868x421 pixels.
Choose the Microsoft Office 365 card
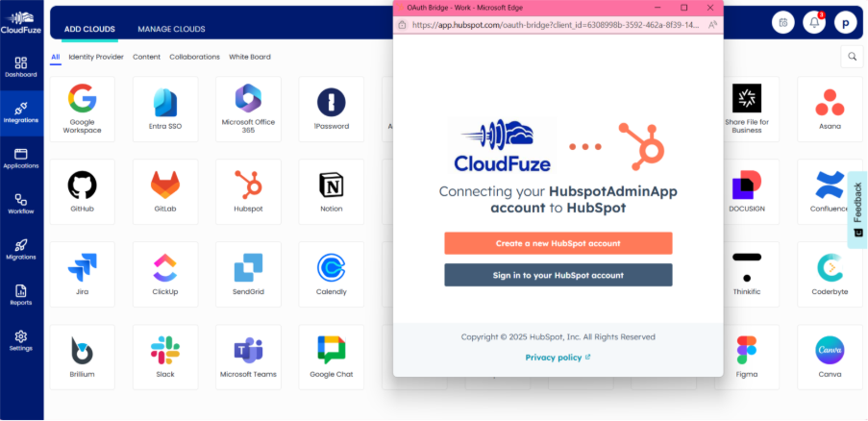click(x=248, y=109)
